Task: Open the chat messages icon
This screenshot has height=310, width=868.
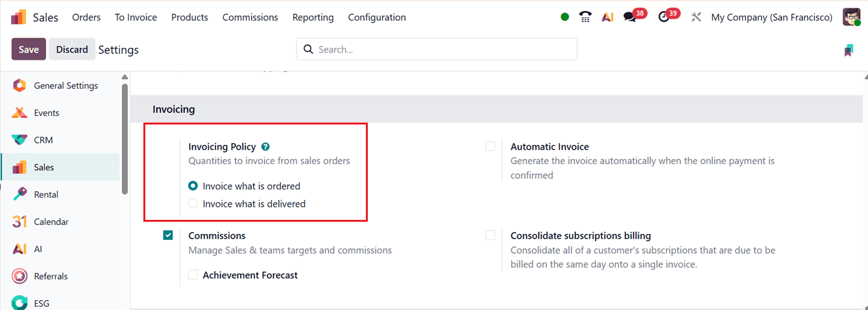Action: (x=630, y=18)
